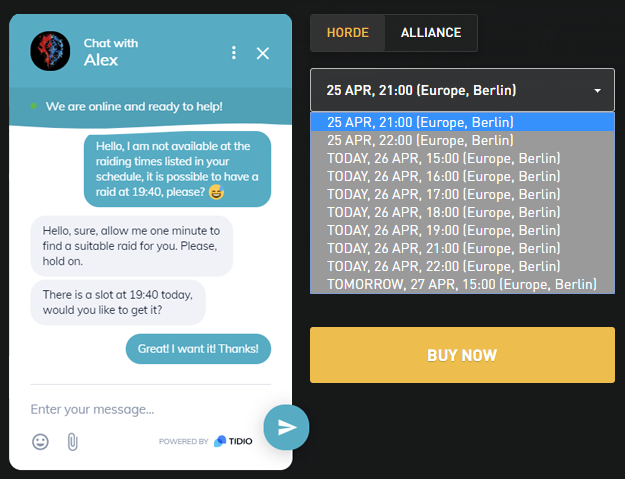
Task: Open the chat options three-dot menu
Action: coord(234,53)
